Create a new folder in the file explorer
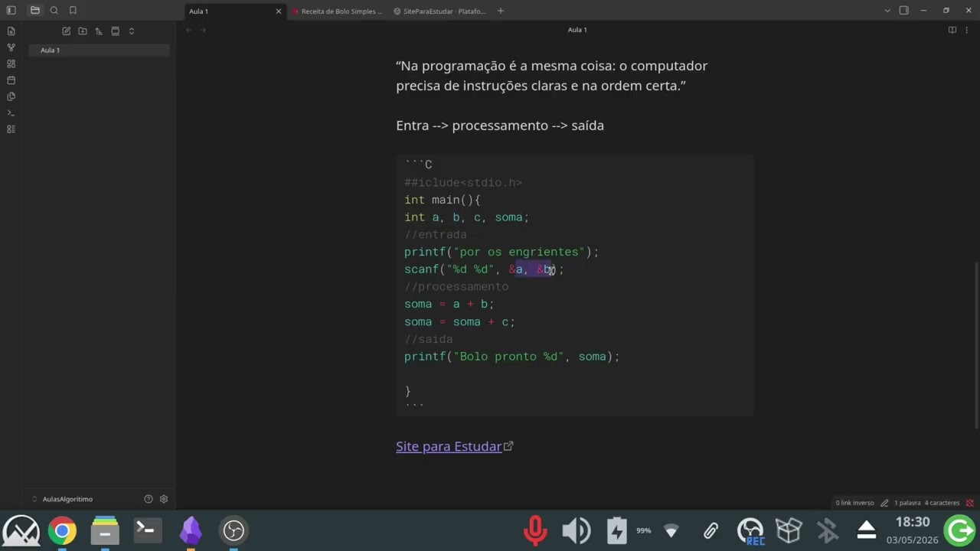Viewport: 980px width, 551px height. (x=83, y=31)
